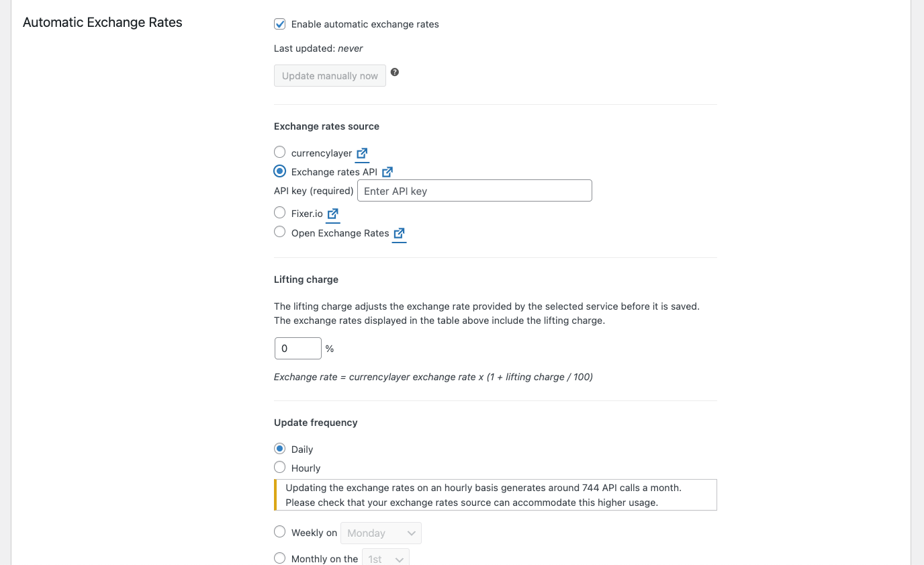The height and width of the screenshot is (565, 924).
Task: Choose Open Exchange Rates as source
Action: (279, 231)
